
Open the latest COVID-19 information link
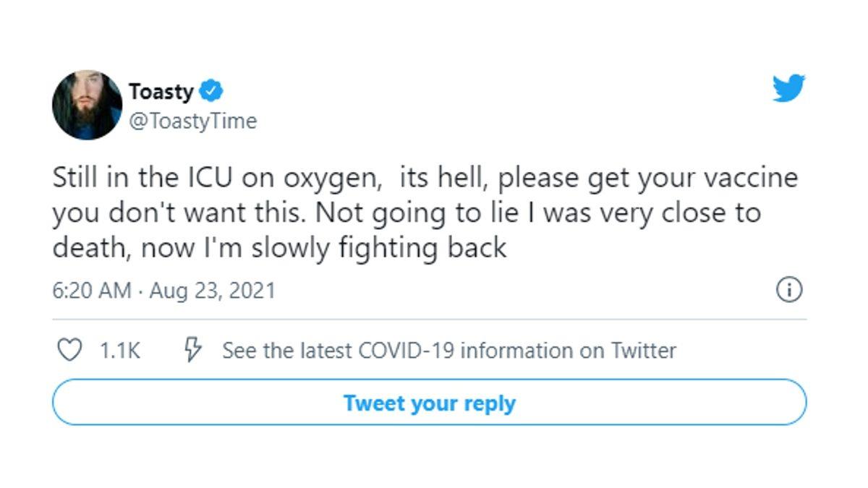coord(448,351)
